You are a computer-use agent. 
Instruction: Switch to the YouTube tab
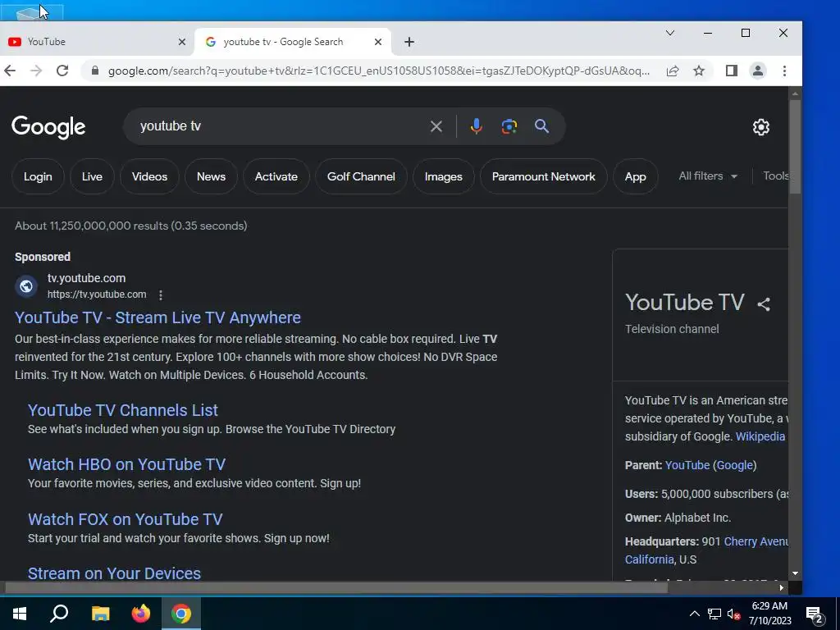point(97,42)
